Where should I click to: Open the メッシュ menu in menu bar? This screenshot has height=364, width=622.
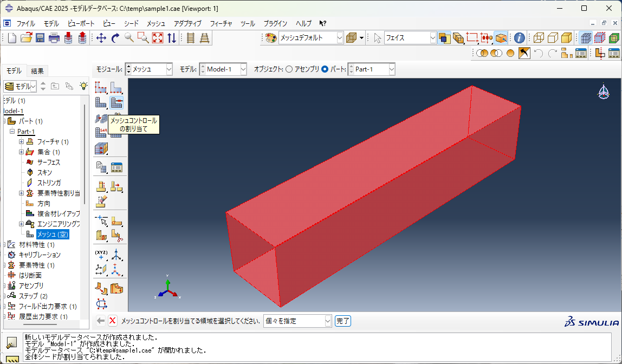pyautogui.click(x=156, y=23)
